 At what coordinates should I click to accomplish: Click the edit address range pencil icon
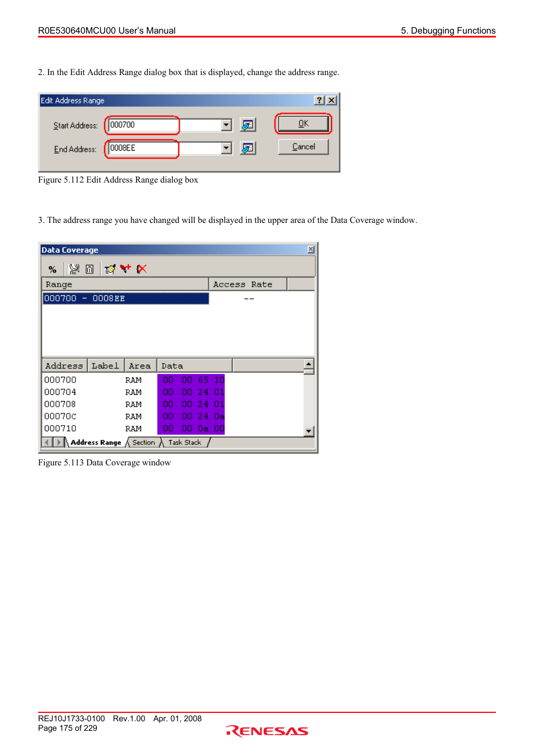[110, 269]
